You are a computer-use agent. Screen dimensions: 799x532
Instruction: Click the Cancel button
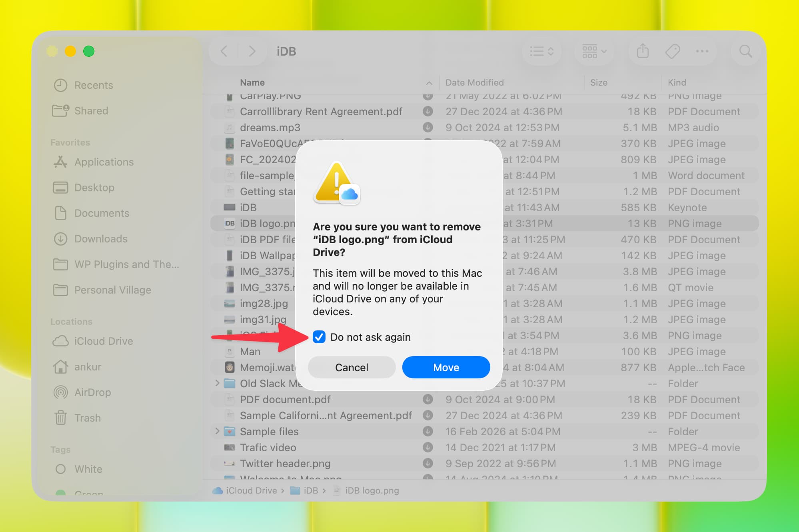tap(352, 367)
